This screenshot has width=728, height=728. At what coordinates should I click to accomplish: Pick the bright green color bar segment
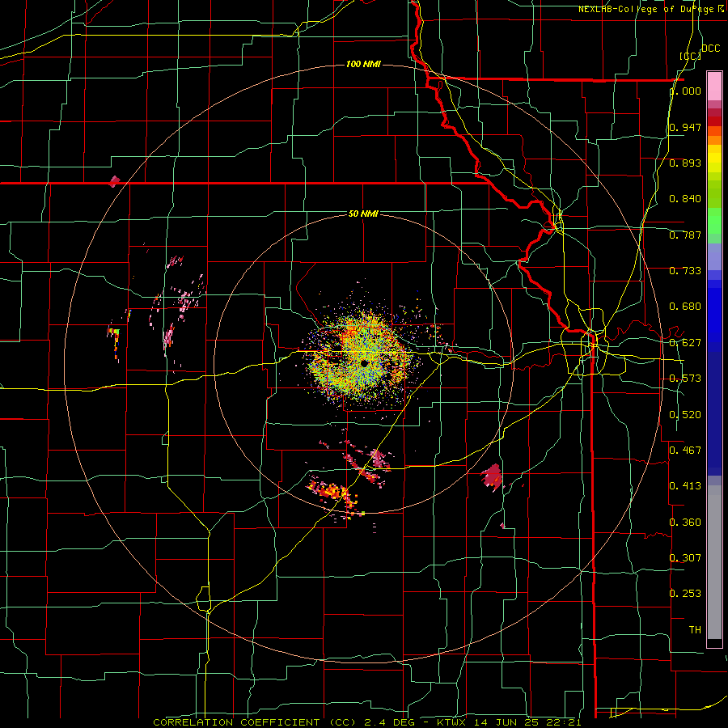coord(714,221)
